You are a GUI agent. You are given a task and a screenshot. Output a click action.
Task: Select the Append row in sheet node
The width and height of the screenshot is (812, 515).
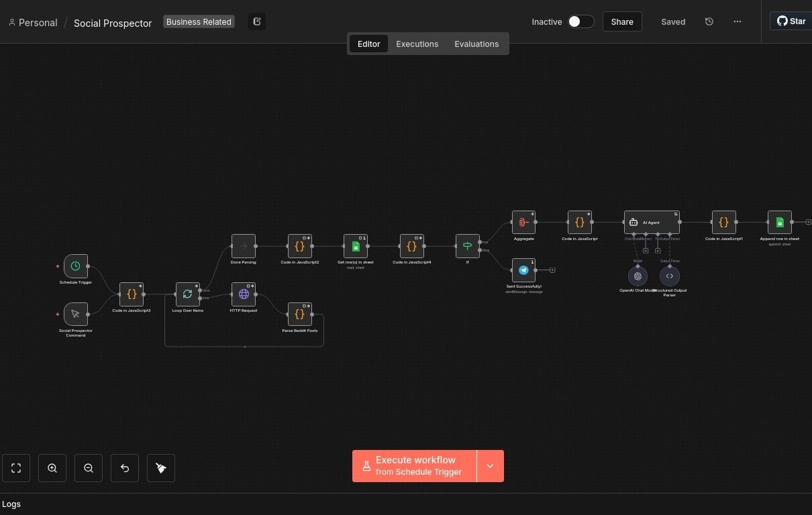[780, 223]
